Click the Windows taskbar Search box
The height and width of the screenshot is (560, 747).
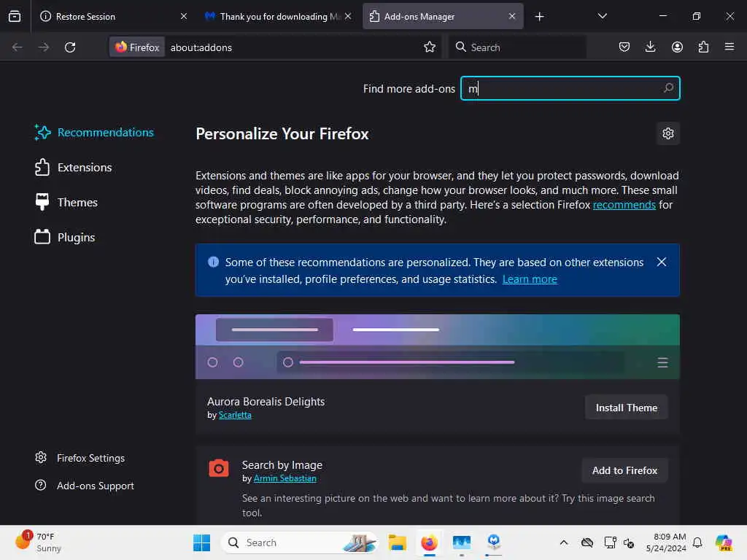[299, 542]
